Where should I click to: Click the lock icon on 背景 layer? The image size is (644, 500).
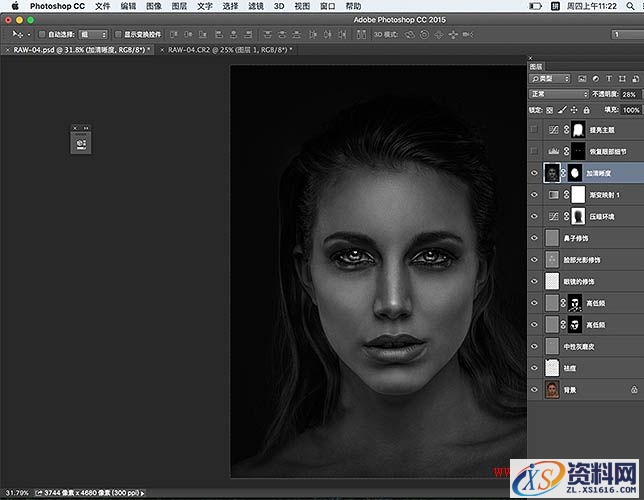pos(635,389)
